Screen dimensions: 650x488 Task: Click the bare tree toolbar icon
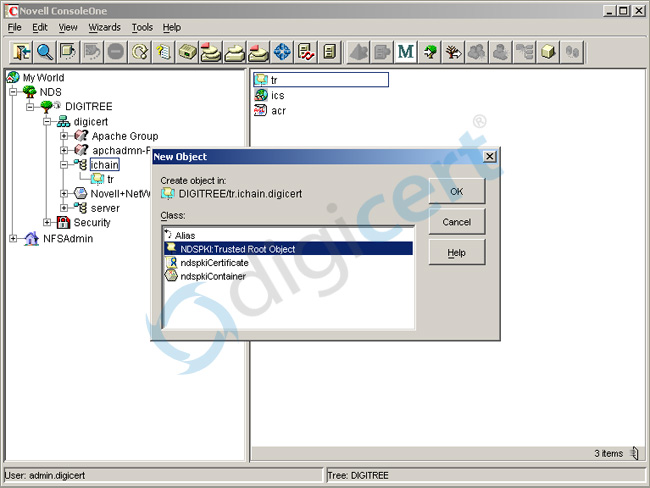tap(453, 51)
